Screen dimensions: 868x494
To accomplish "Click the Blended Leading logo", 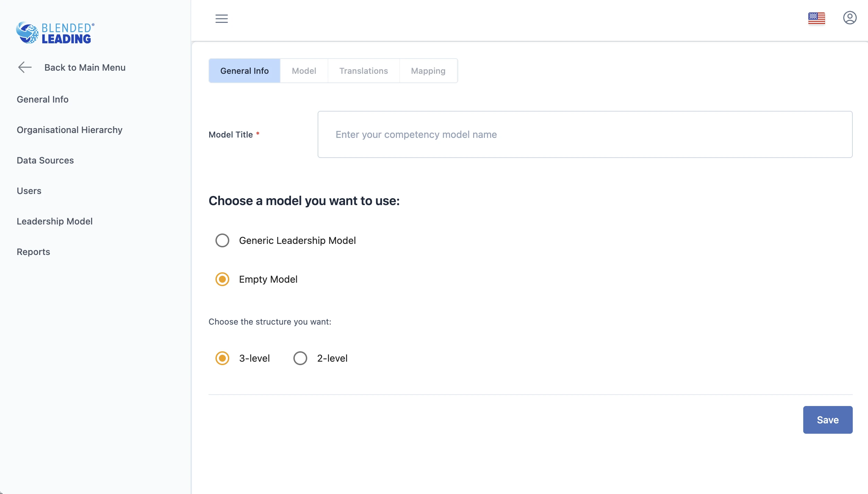I will click(x=55, y=33).
